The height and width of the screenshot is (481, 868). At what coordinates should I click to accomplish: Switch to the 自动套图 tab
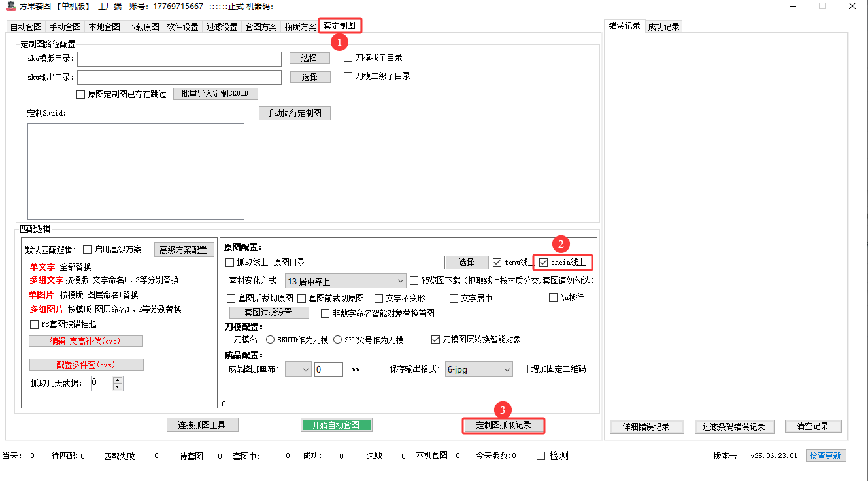[26, 27]
